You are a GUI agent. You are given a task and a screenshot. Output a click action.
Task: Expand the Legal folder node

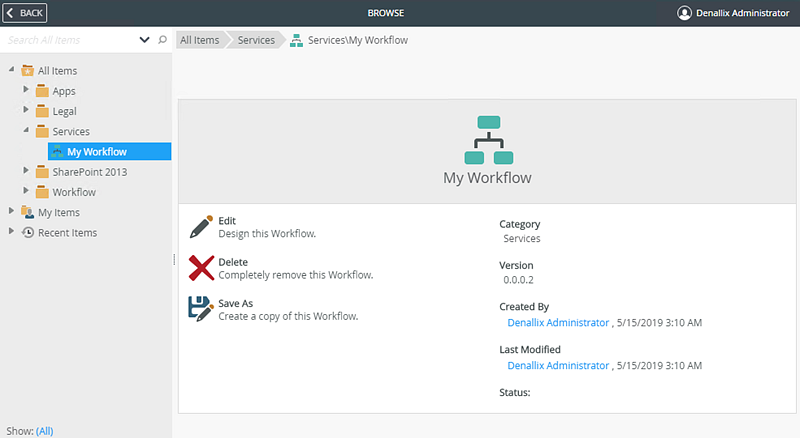pyautogui.click(x=26, y=111)
